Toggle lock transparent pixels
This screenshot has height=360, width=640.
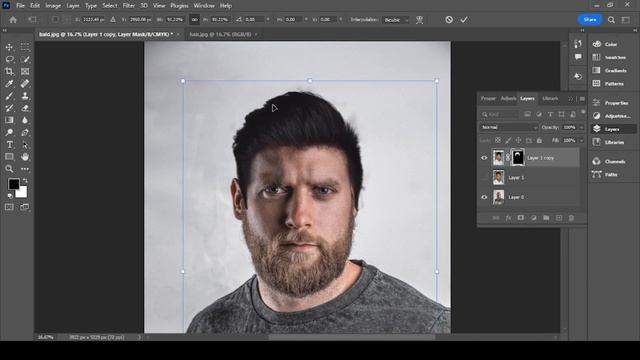point(498,140)
